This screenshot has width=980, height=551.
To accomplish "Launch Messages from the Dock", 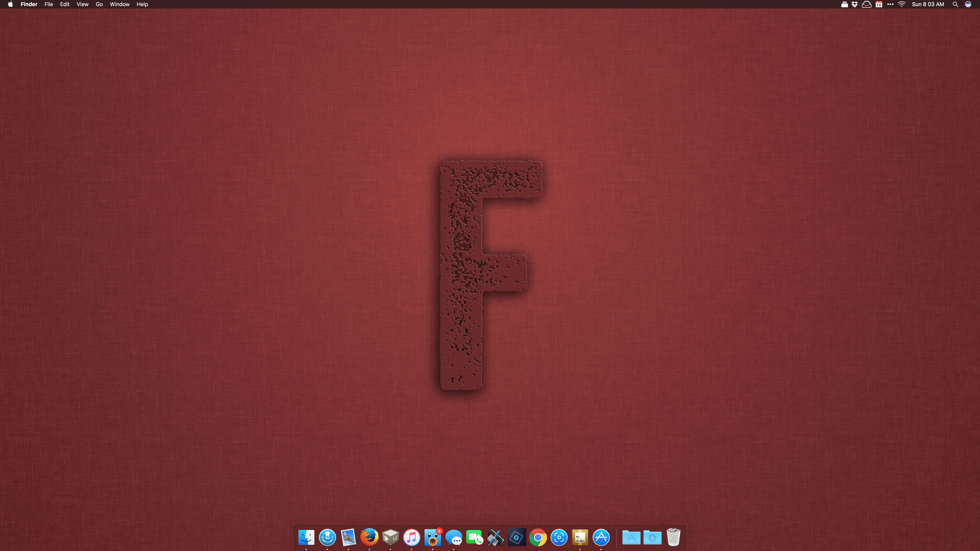I will (453, 537).
